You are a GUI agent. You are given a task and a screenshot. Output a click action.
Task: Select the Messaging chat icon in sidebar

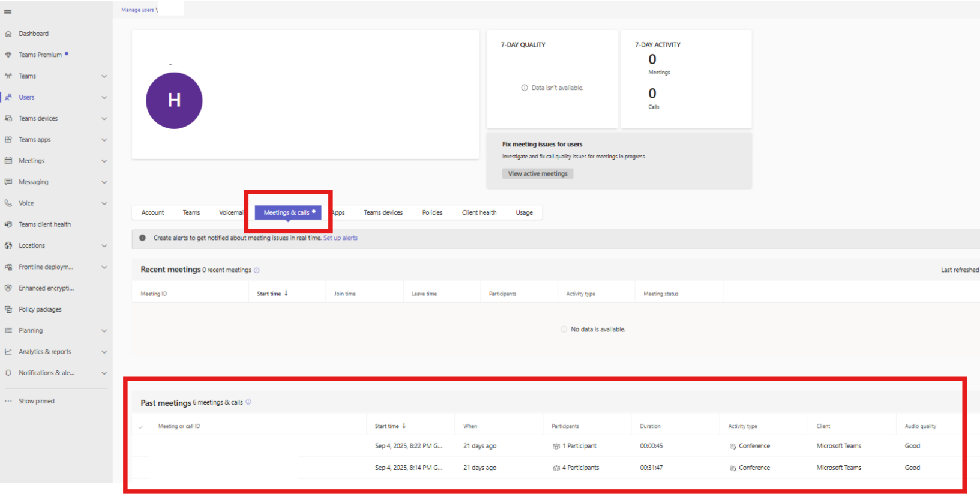(x=8, y=182)
